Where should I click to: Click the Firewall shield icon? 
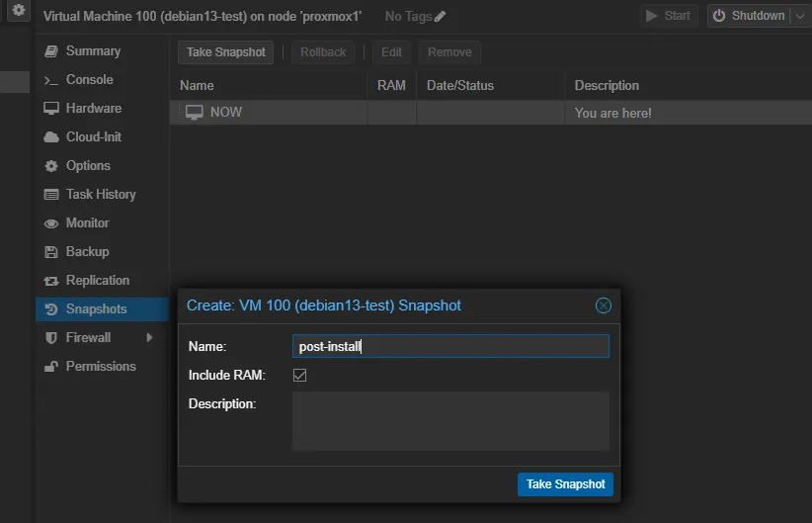coord(50,338)
